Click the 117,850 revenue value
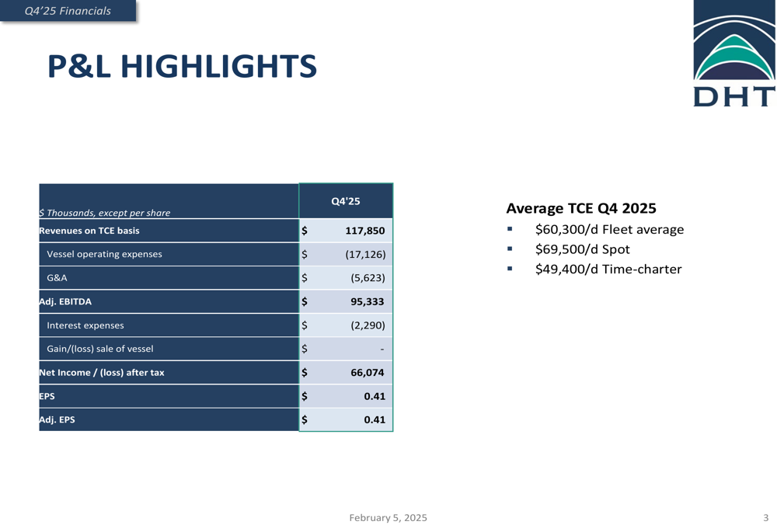Screen dimensions: 777x532 pyautogui.click(x=365, y=231)
